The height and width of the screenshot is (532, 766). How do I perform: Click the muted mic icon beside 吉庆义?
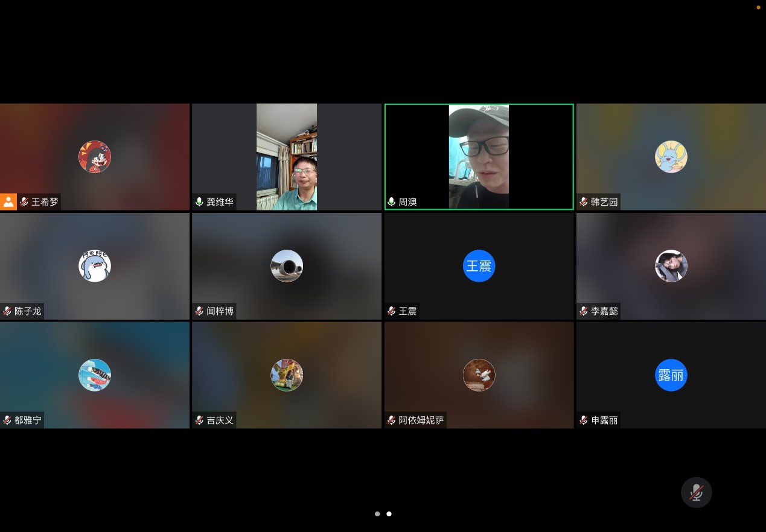(199, 420)
